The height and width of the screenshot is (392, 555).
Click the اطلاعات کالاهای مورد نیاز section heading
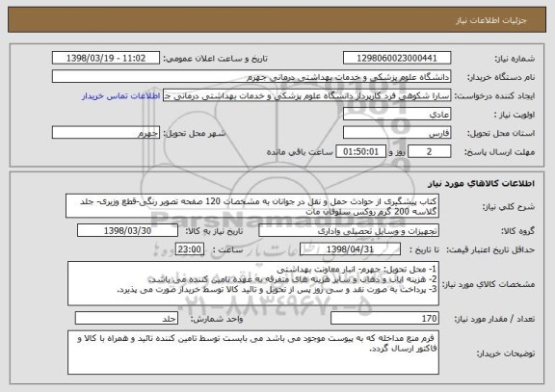coord(481,183)
